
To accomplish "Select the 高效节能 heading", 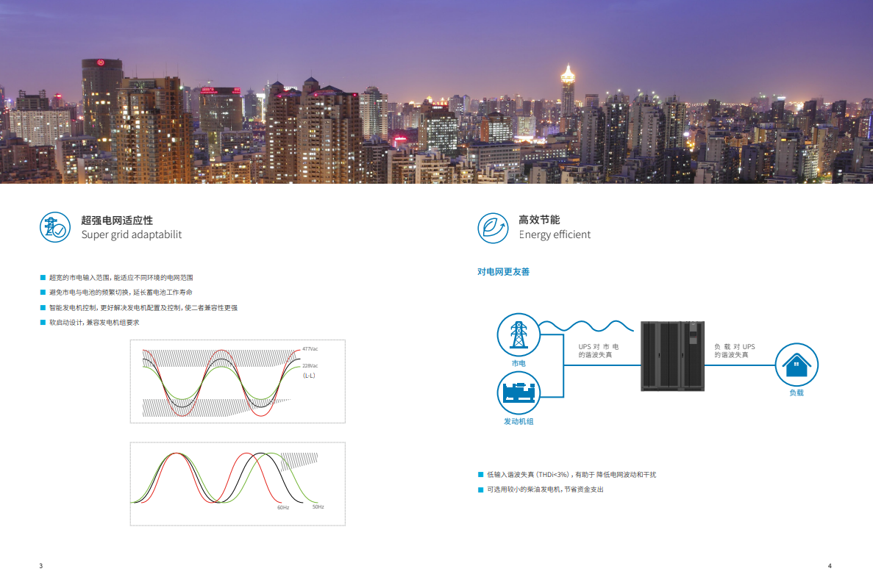I will [x=539, y=220].
